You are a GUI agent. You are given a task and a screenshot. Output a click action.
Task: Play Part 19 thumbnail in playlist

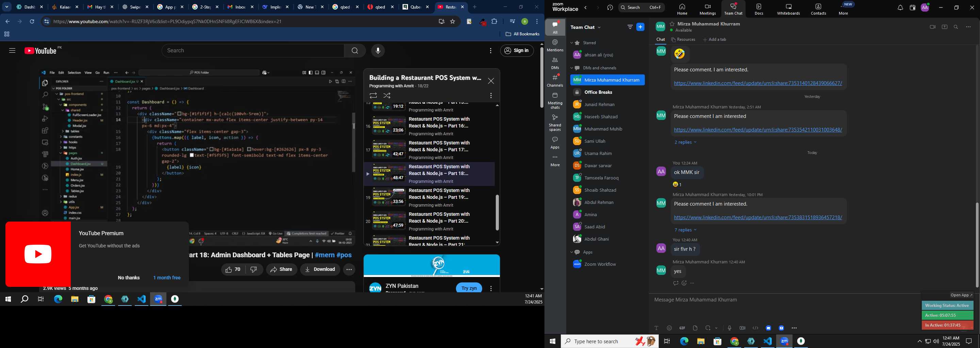click(x=389, y=197)
